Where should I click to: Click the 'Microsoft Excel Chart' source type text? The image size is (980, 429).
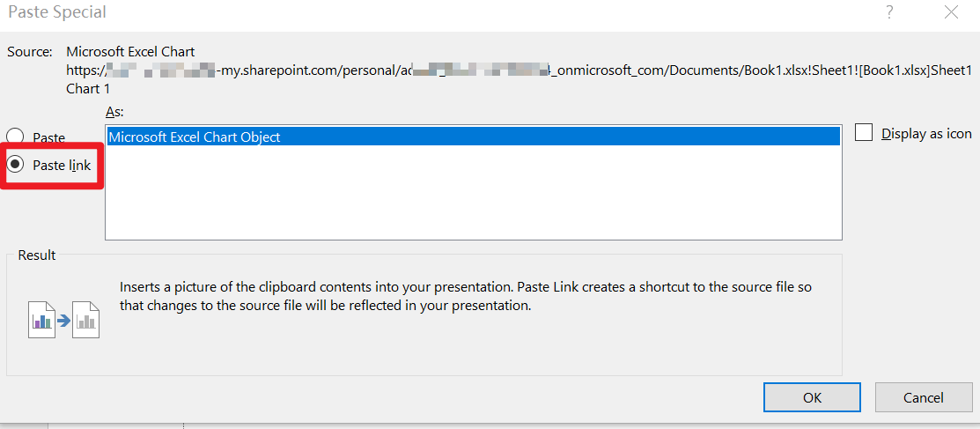click(130, 51)
